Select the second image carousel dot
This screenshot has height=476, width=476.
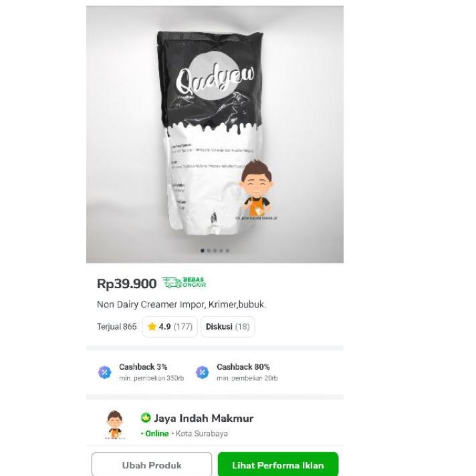click(209, 251)
